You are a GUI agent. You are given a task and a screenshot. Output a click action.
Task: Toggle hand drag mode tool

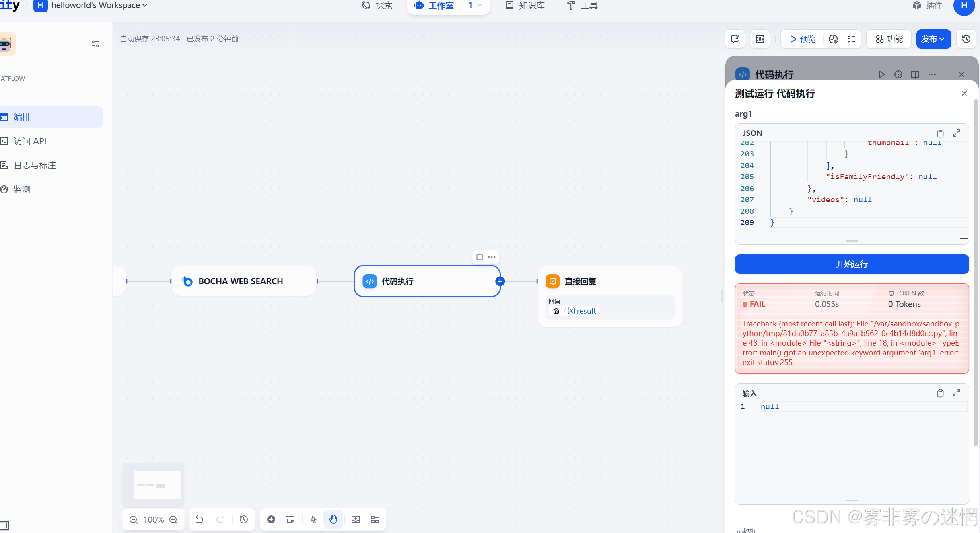pos(333,519)
